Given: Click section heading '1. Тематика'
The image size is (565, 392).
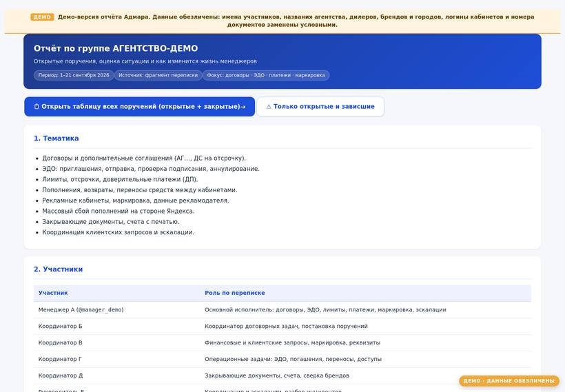Looking at the screenshot, I should click(x=56, y=138).
